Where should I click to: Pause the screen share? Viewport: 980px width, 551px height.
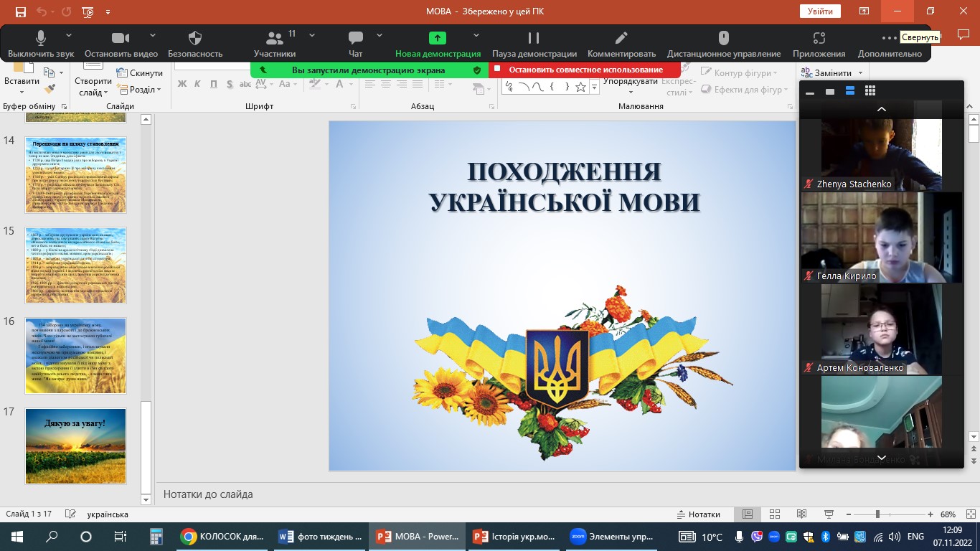534,44
